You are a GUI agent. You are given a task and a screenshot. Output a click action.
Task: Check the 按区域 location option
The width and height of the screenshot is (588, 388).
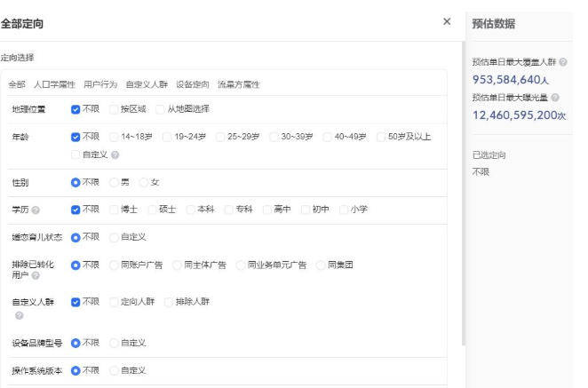[114, 109]
